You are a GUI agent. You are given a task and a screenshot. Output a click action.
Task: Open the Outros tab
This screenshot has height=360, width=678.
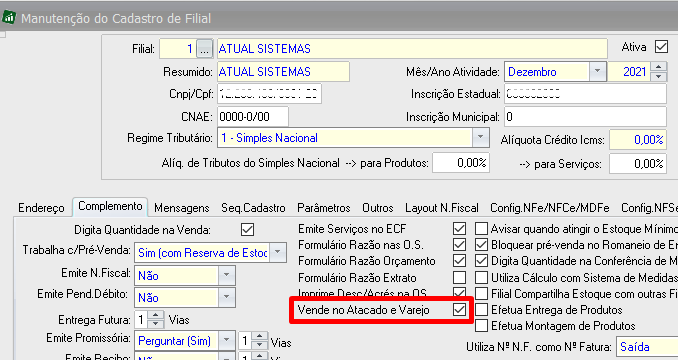[378, 208]
